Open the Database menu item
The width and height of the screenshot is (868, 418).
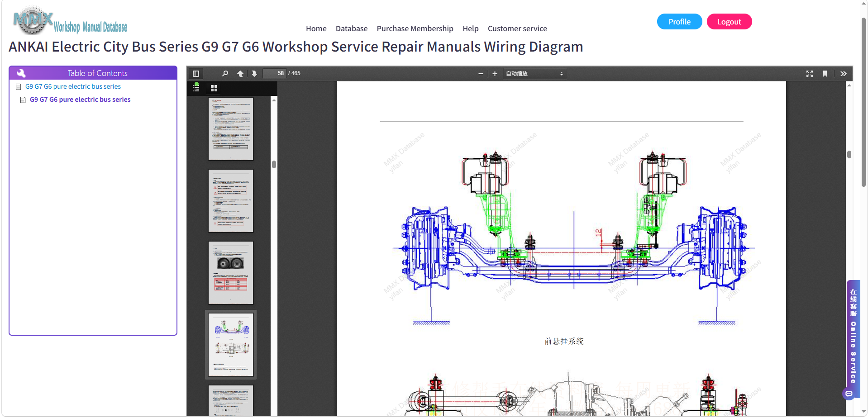click(x=352, y=28)
